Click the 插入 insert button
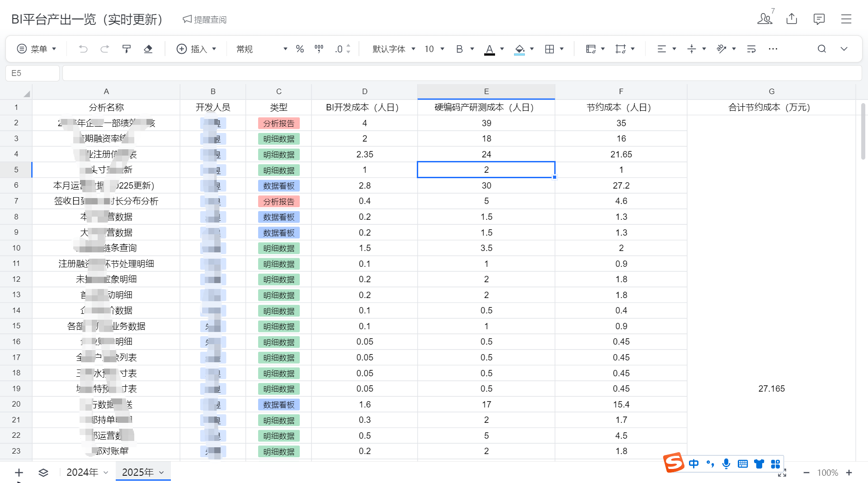This screenshot has height=483, width=868. click(x=196, y=49)
